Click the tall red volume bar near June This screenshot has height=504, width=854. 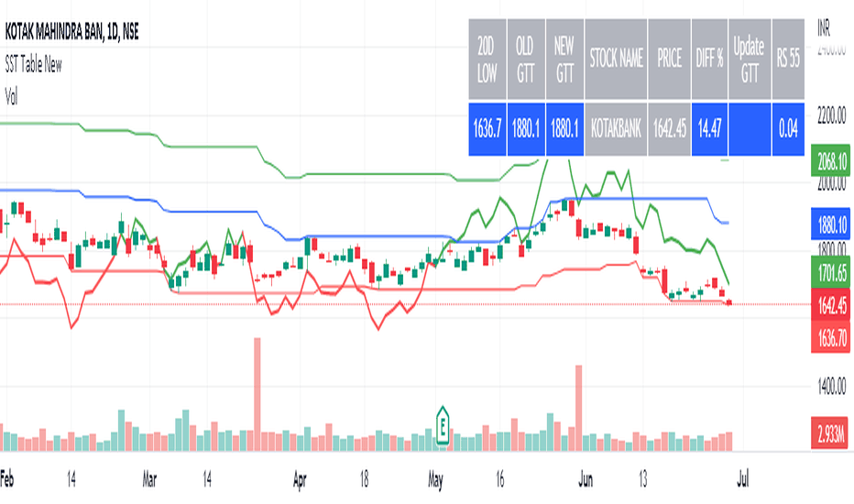click(x=578, y=408)
